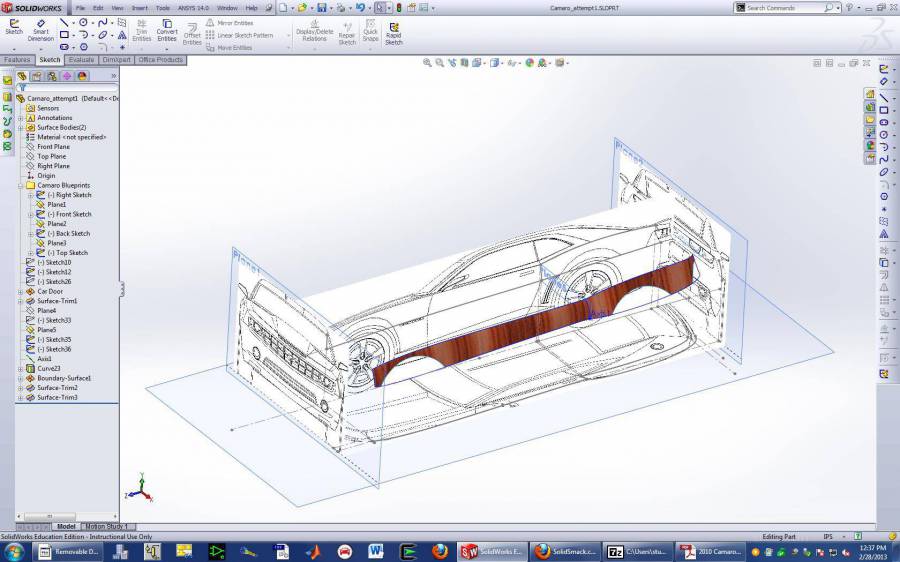Switch to the DimXpert tab
This screenshot has height=562, width=900.
click(117, 60)
